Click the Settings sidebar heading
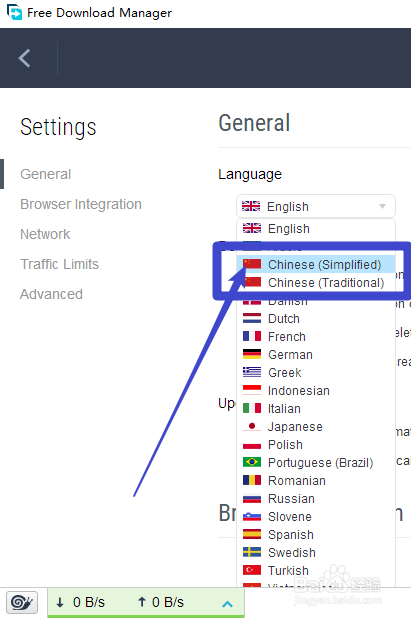Viewport: 411px width, 618px height. tap(58, 127)
